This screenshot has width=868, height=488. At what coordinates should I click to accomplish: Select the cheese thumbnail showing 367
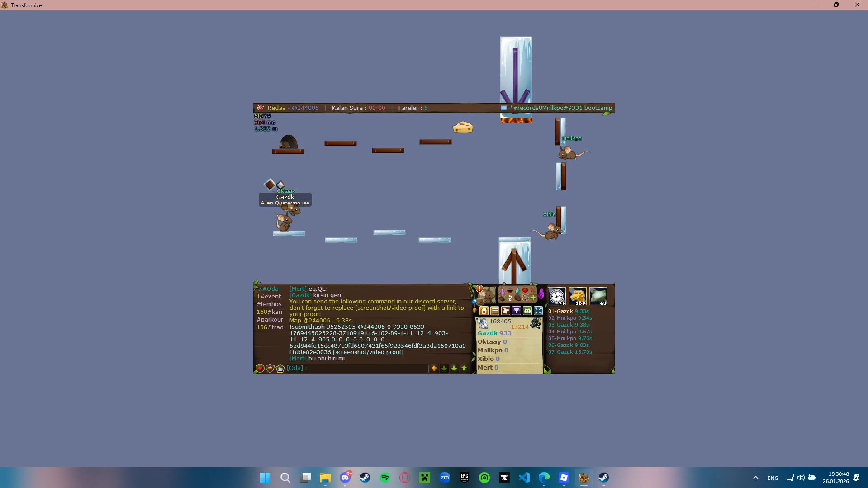pos(578,297)
